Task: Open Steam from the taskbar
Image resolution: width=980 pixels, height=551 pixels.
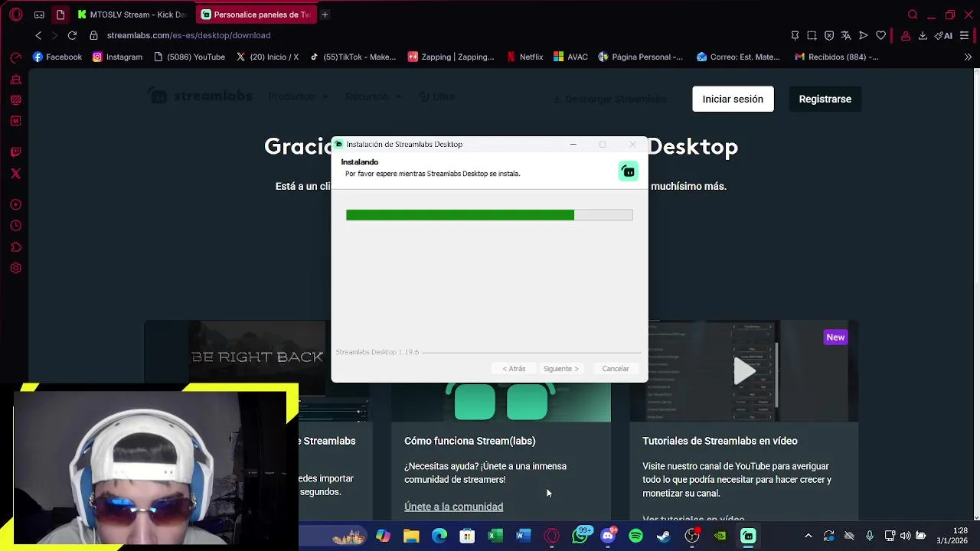Action: pos(664,536)
